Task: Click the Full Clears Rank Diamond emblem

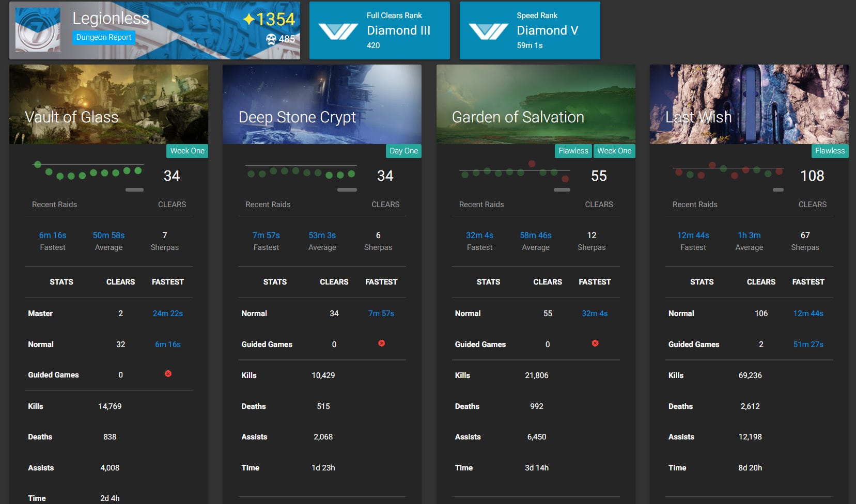Action: pos(338,31)
